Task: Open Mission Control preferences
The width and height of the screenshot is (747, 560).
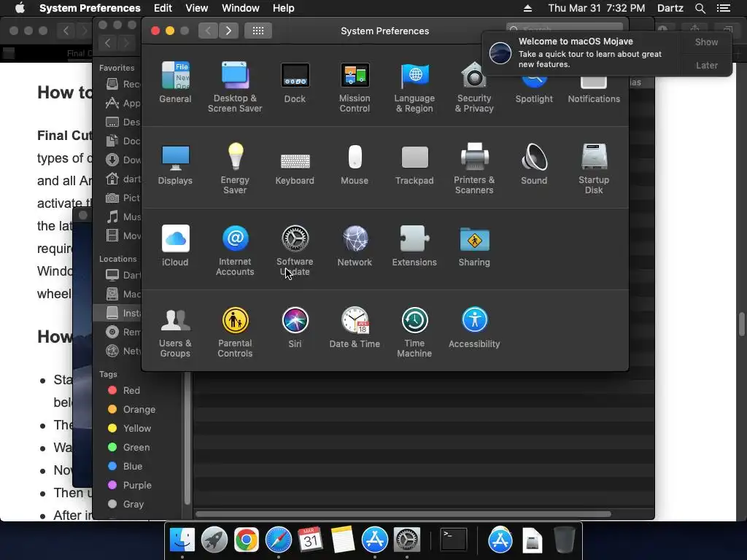Action: coord(355,87)
